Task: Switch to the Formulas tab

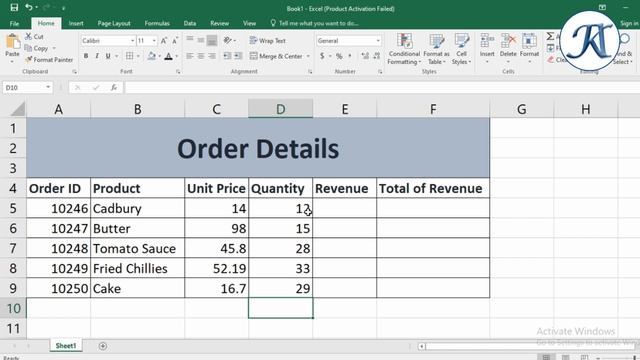Action: click(x=157, y=23)
